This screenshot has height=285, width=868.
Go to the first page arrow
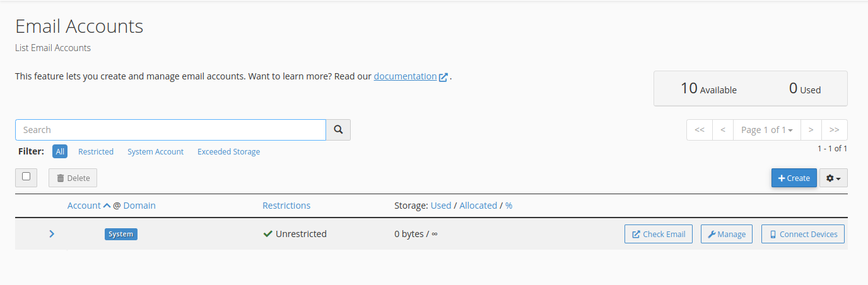[699, 130]
